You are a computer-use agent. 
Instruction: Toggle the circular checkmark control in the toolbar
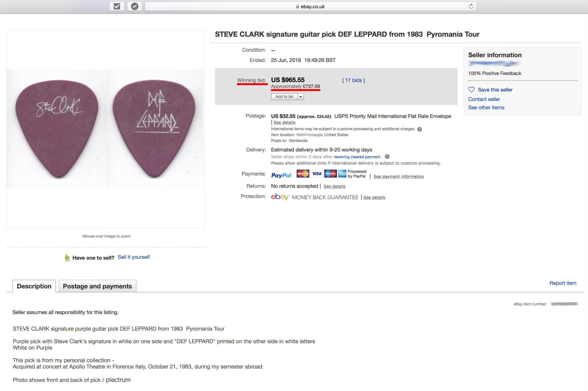click(135, 6)
